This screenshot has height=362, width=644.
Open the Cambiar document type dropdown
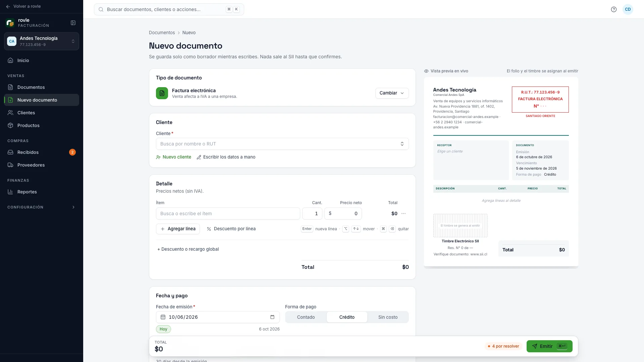coord(392,93)
